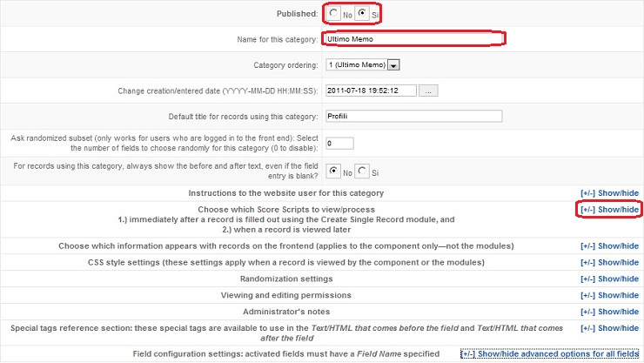644x363 pixels.
Task: Click the Name for this category field
Action: click(413, 39)
